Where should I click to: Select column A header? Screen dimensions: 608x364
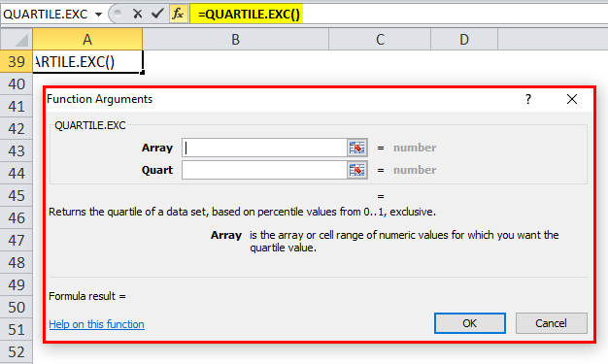[x=87, y=39]
